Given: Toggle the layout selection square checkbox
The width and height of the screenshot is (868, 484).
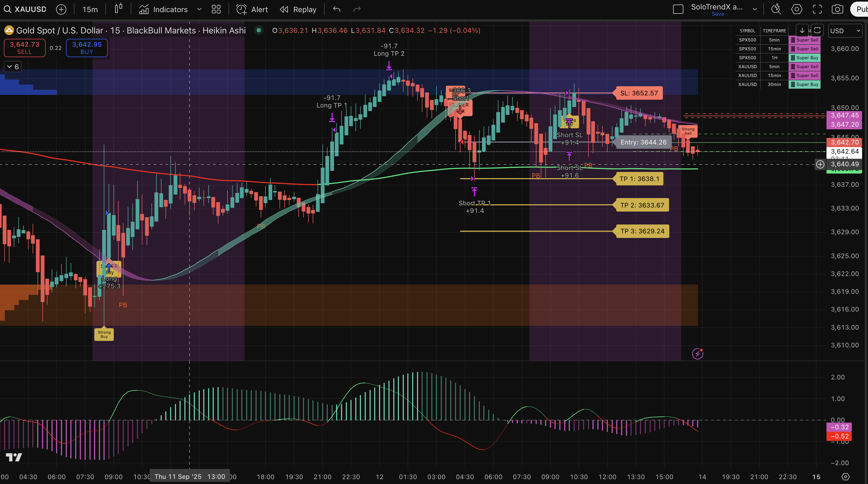Looking at the screenshot, I should coord(678,9).
